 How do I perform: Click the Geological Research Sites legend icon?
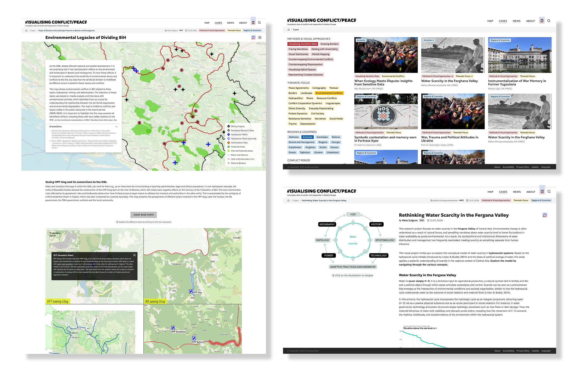(x=229, y=130)
